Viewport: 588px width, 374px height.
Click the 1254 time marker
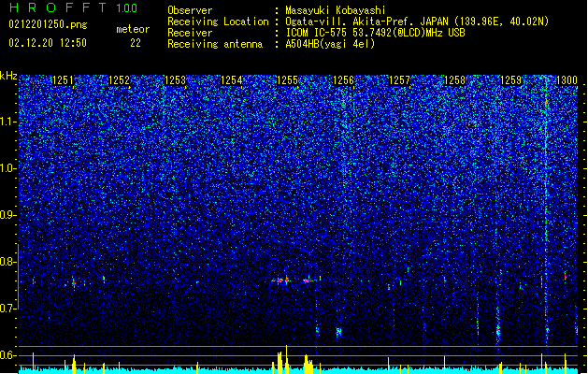[x=232, y=80]
